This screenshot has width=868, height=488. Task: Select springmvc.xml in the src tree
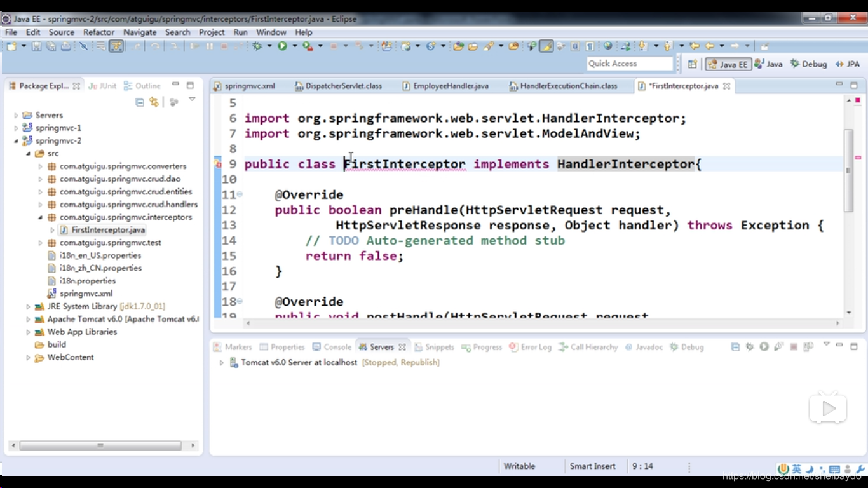[80, 293]
